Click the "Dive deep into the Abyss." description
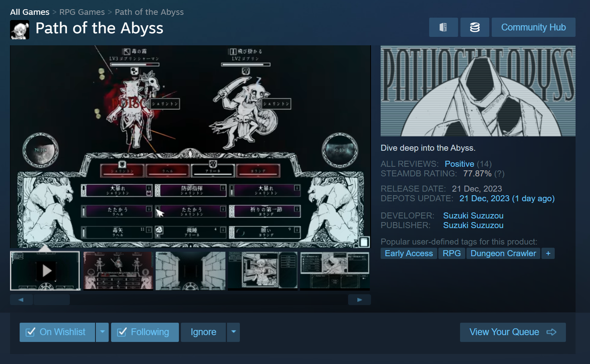Image resolution: width=590 pixels, height=364 pixels. pos(428,148)
